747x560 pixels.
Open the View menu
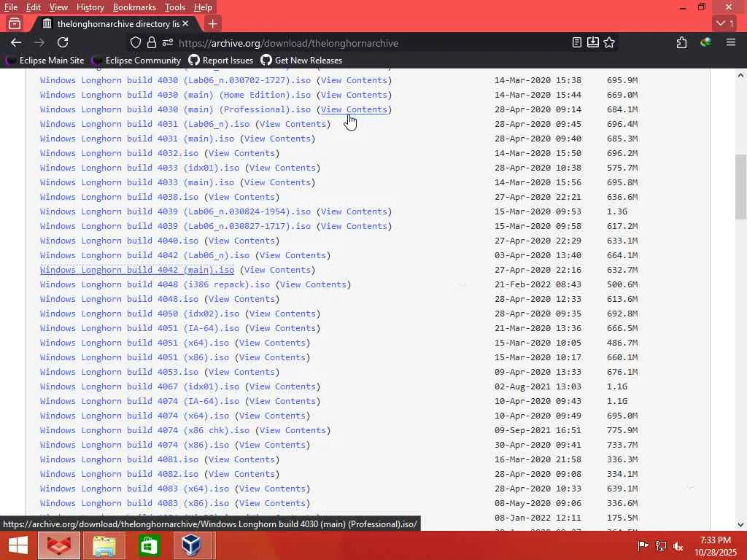(58, 7)
